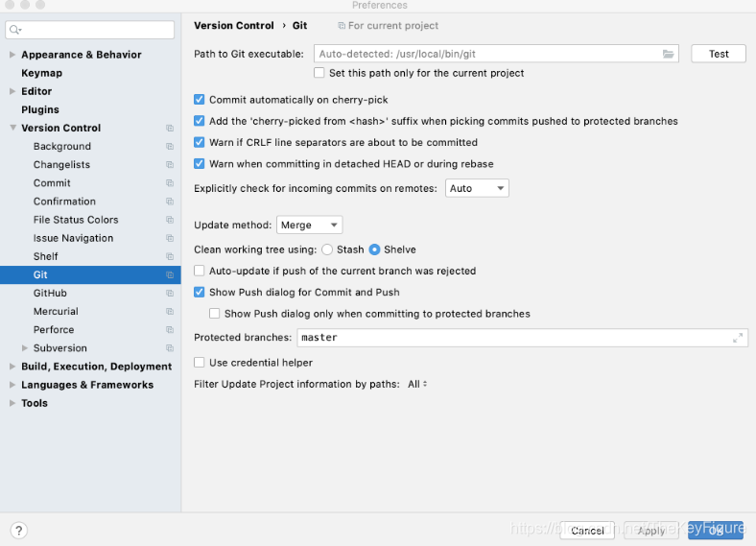
Task: Click the help question mark button
Action: pyautogui.click(x=19, y=531)
